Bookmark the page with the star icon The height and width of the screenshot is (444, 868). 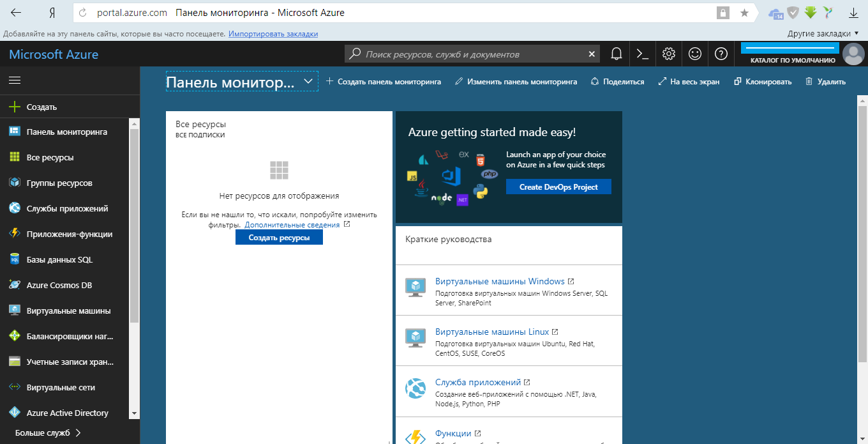coord(744,13)
